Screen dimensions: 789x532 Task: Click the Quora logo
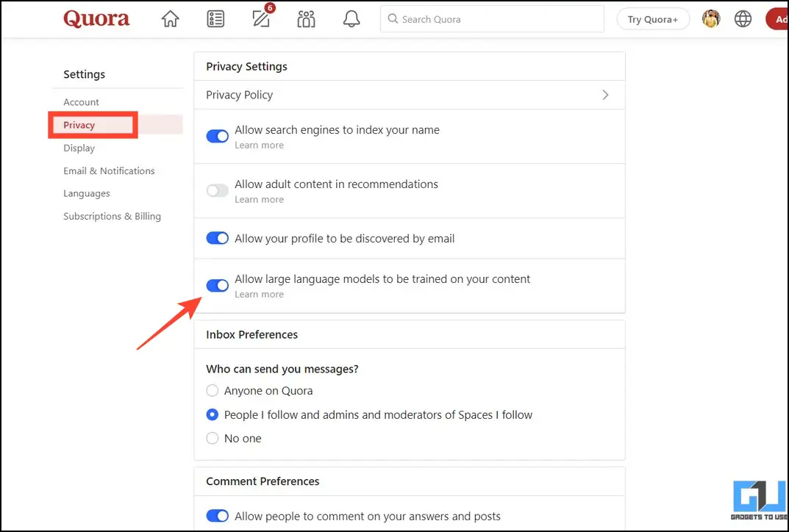(x=96, y=19)
